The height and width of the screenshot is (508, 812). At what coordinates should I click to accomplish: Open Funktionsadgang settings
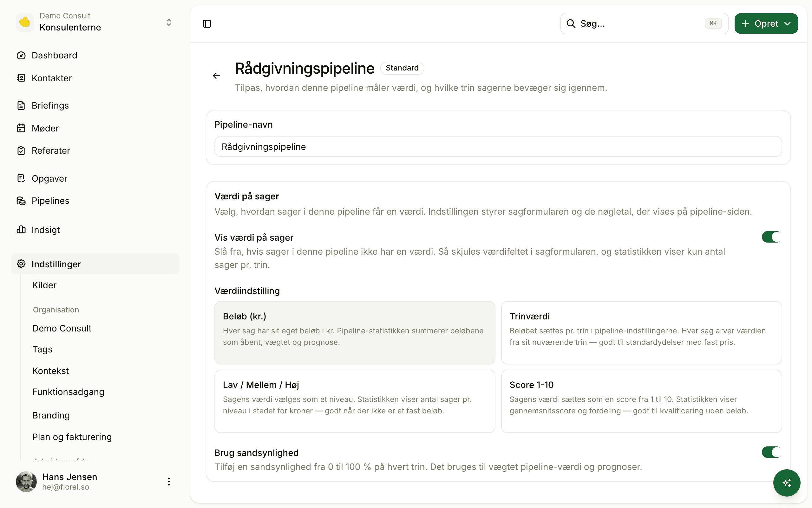click(68, 392)
